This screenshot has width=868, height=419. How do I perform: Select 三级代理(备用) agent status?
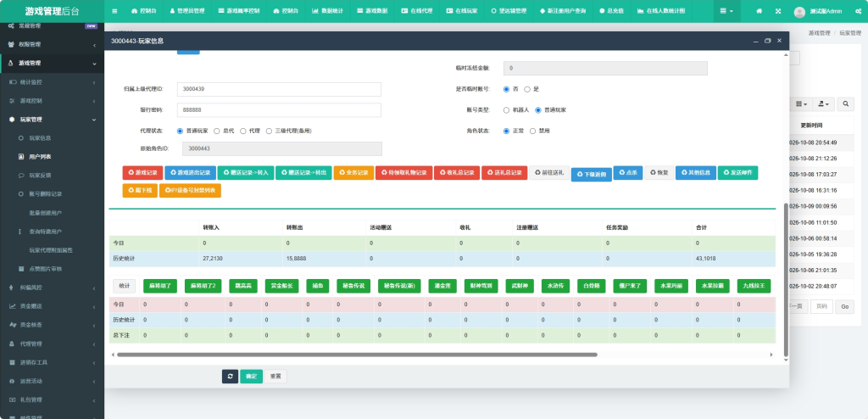[269, 131]
